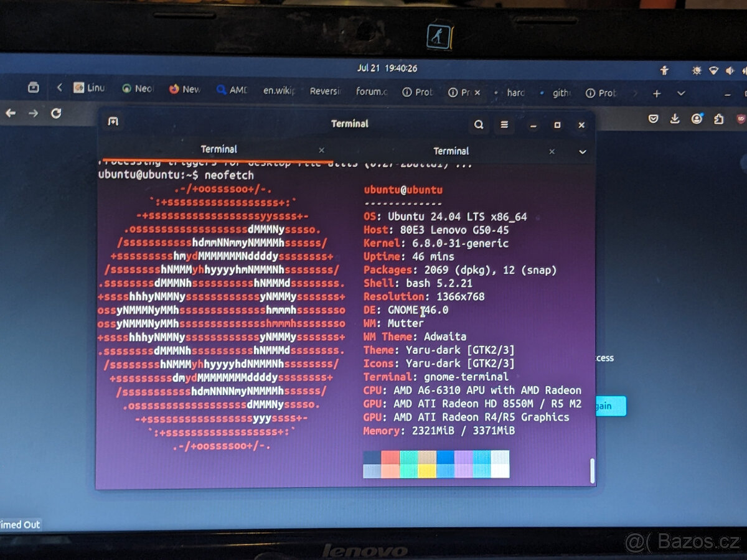Click the Firefox forward arrow
The width and height of the screenshot is (747, 560).
[33, 113]
